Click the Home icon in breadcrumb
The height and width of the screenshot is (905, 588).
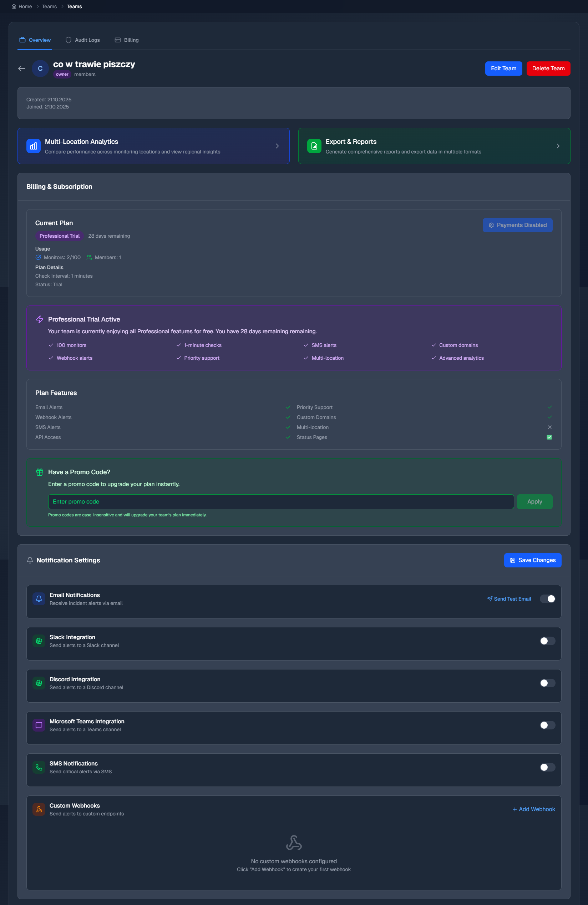14,6
